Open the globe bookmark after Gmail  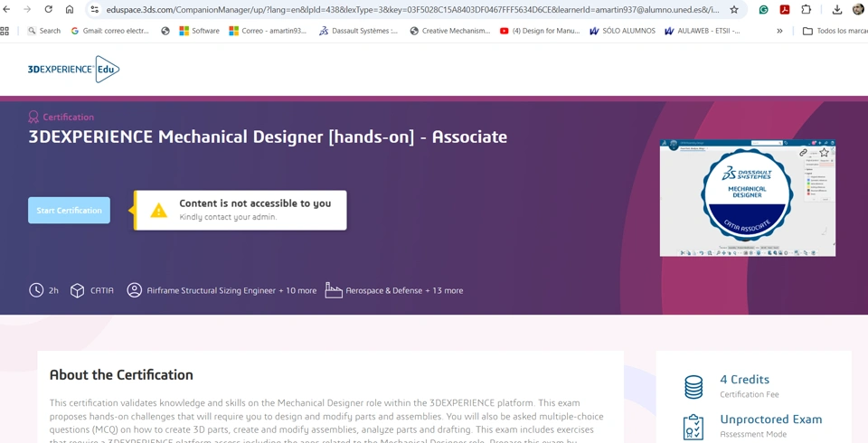click(x=165, y=31)
